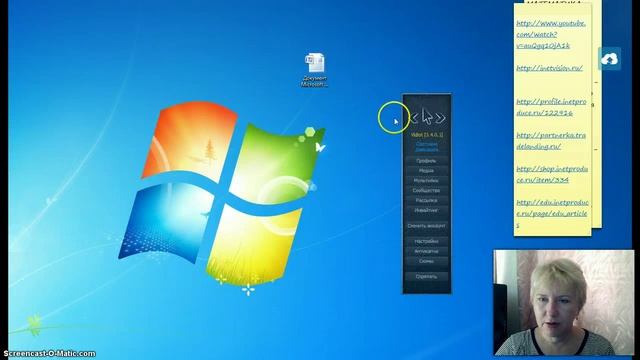Open the shop.inetproduce.ru/item/334 link
This screenshot has height=360, width=640.
coord(552,174)
